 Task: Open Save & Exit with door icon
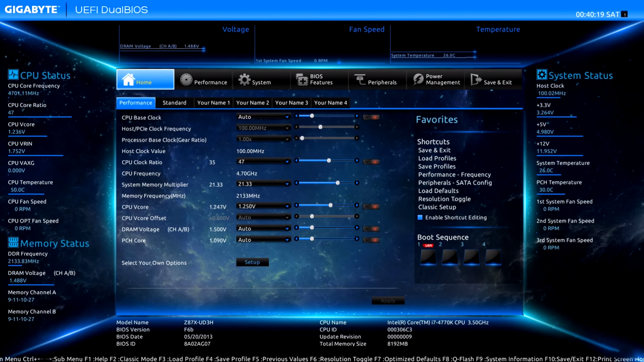point(493,79)
